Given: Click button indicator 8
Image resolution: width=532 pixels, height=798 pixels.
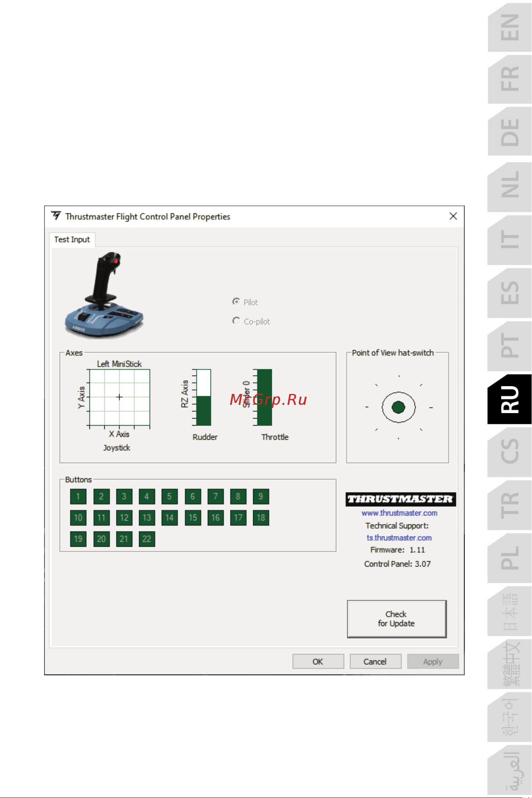Looking at the screenshot, I should coord(238,496).
